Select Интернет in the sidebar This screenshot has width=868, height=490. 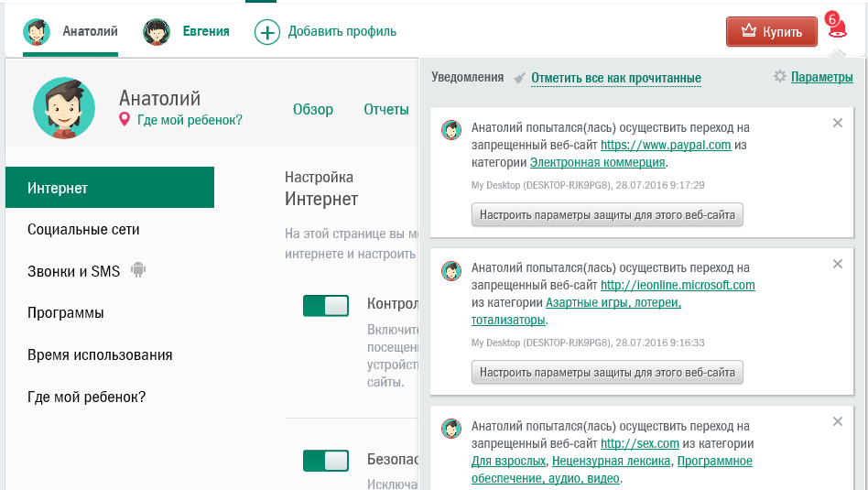coord(110,188)
